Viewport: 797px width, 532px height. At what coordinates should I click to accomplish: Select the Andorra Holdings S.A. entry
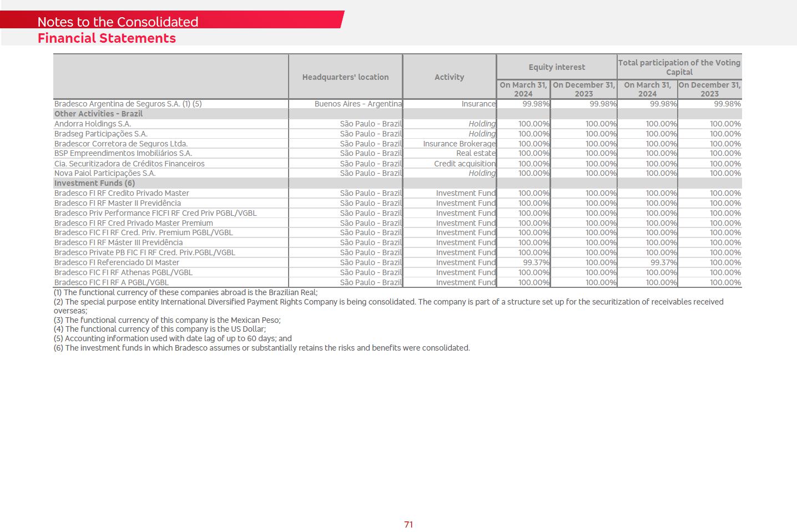click(93, 124)
